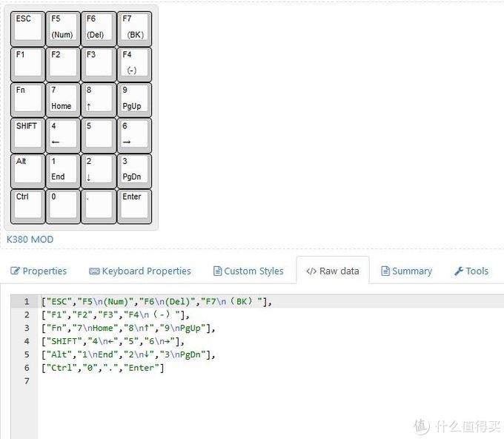Open the Summary tab
504x439 pixels.
[x=406, y=271]
